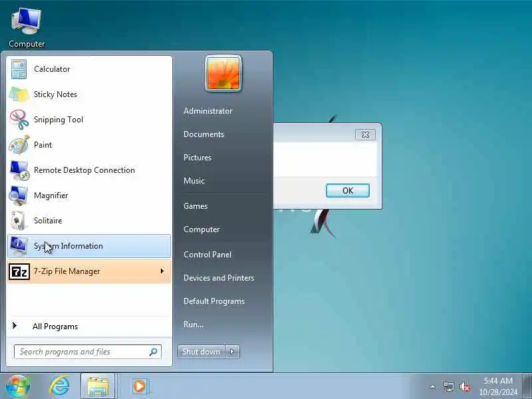Open Pictures from the Start menu

pos(198,158)
